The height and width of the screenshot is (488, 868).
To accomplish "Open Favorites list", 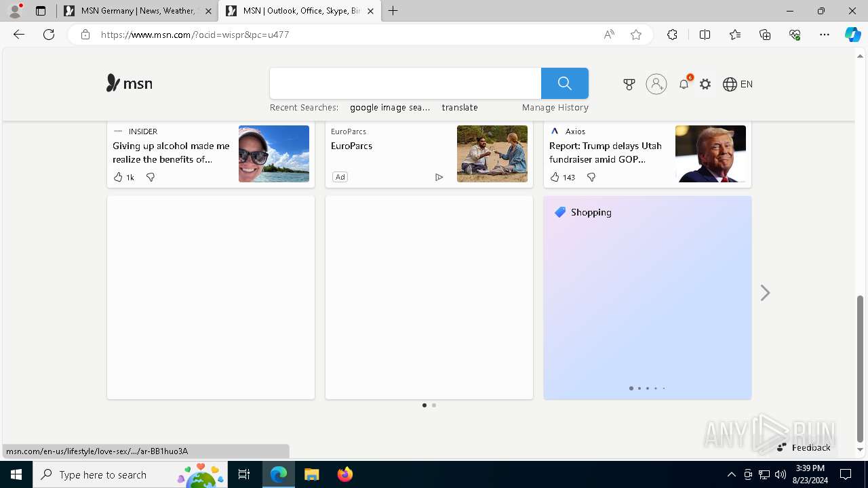I will (735, 35).
